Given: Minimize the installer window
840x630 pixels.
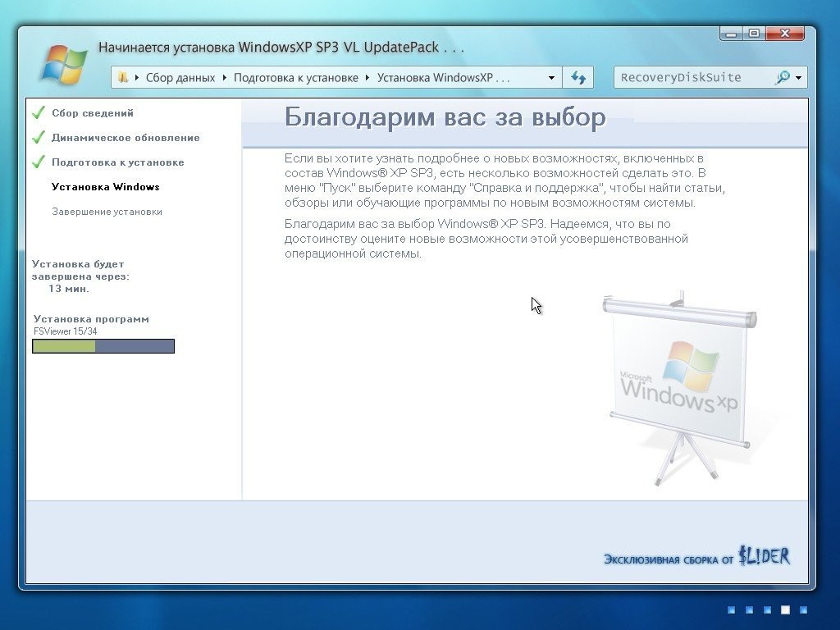Looking at the screenshot, I should point(731,34).
